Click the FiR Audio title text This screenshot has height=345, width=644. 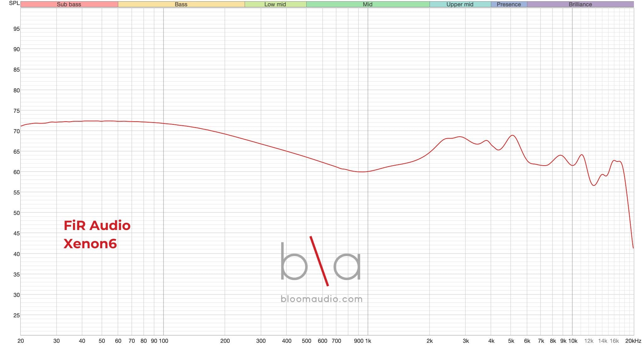97,225
